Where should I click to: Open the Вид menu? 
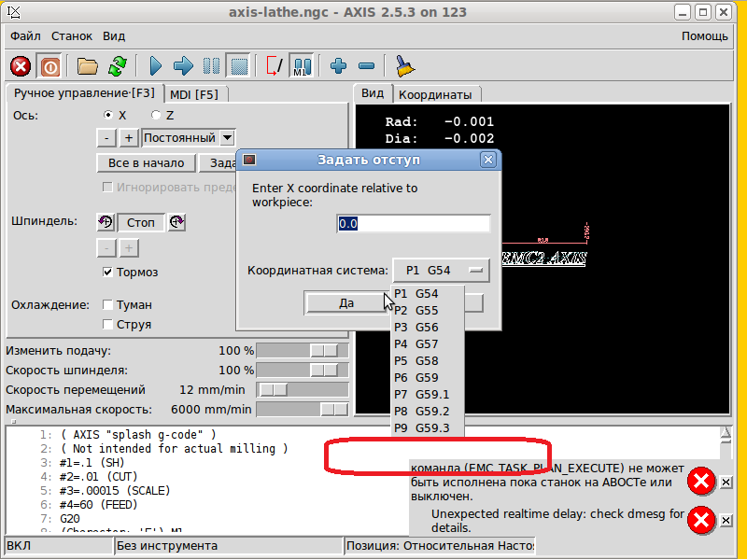(x=114, y=36)
